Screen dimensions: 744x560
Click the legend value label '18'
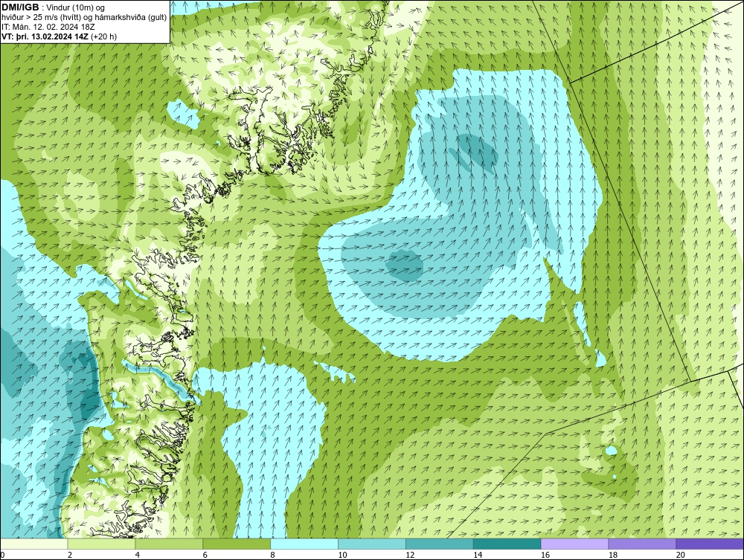(612, 555)
